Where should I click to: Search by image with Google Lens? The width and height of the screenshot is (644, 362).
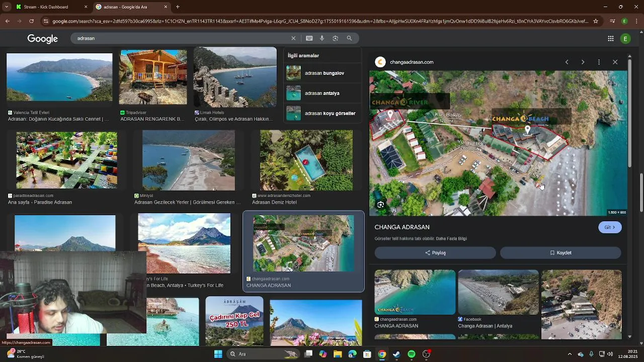336,38
